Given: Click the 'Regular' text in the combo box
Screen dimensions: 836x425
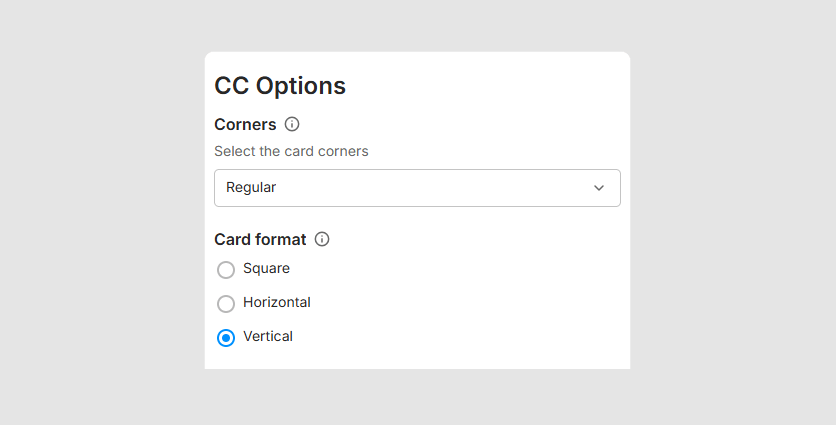Looking at the screenshot, I should click(251, 188).
